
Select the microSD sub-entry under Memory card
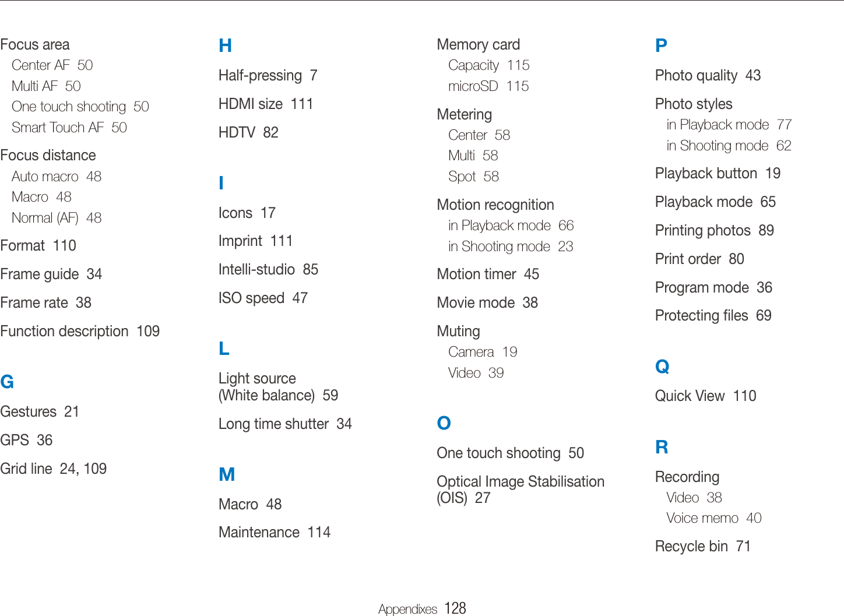pyautogui.click(x=488, y=86)
